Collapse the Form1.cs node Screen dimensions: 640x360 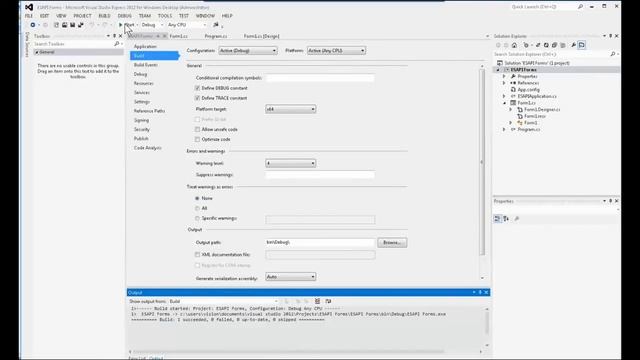click(504, 103)
